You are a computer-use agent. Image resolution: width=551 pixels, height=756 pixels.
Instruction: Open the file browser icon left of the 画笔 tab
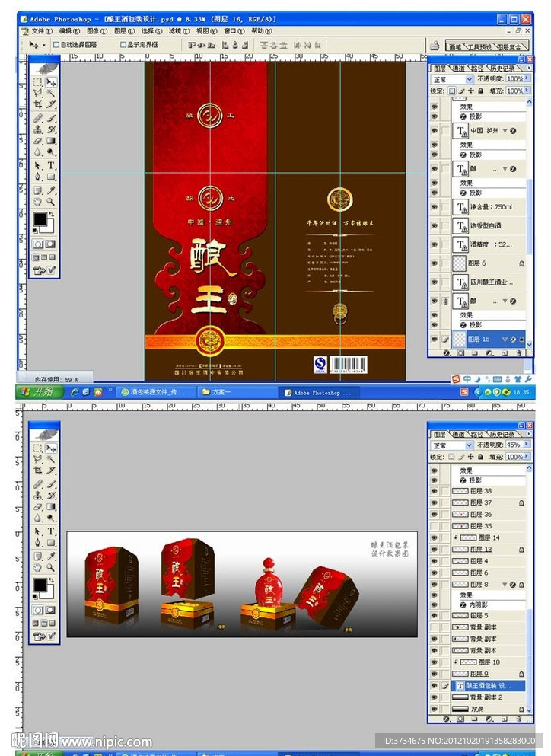pyautogui.click(x=435, y=46)
